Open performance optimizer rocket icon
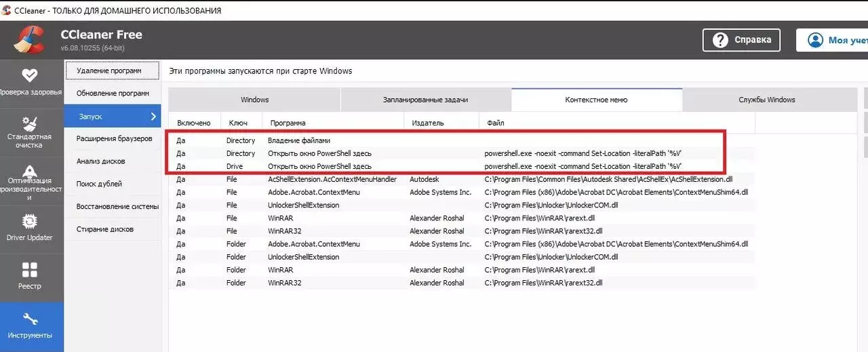 pos(30,171)
